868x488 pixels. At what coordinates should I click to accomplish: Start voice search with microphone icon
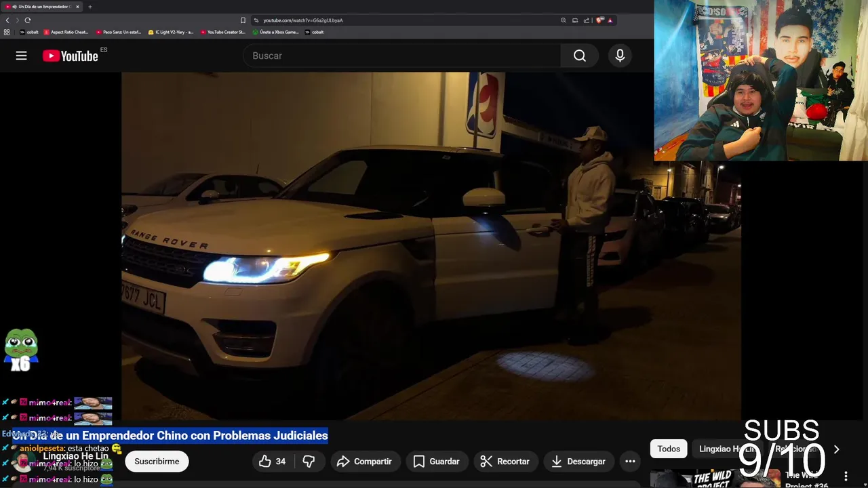620,56
